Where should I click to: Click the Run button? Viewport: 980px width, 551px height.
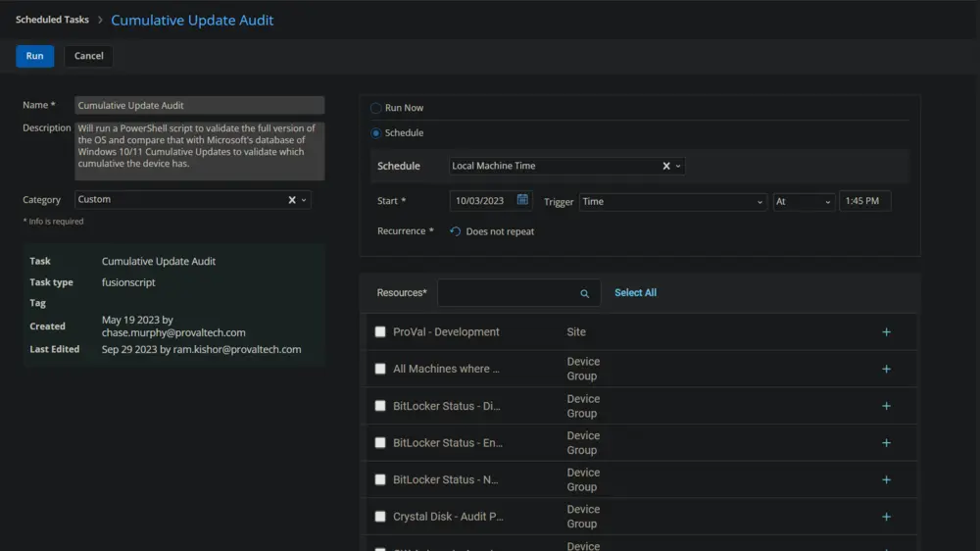pos(35,56)
